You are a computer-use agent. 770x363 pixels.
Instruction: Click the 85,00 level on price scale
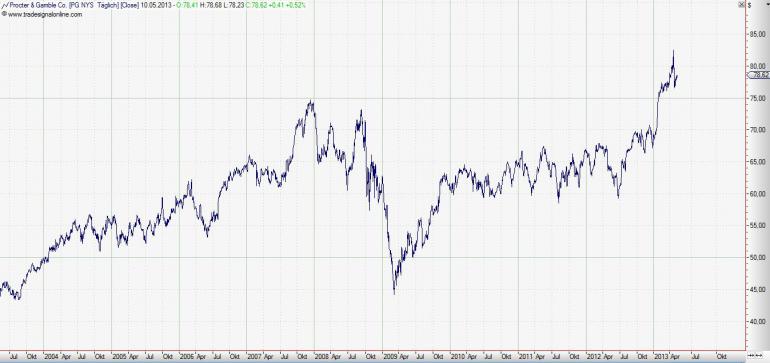coord(757,34)
